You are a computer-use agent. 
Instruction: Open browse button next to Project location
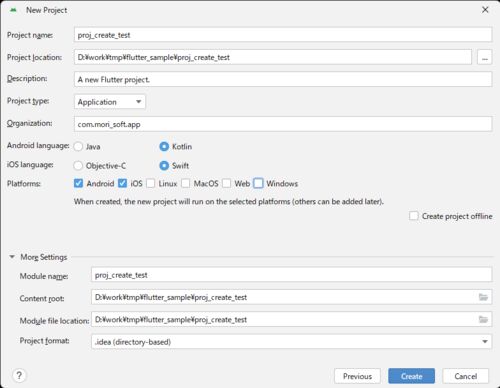[485, 57]
